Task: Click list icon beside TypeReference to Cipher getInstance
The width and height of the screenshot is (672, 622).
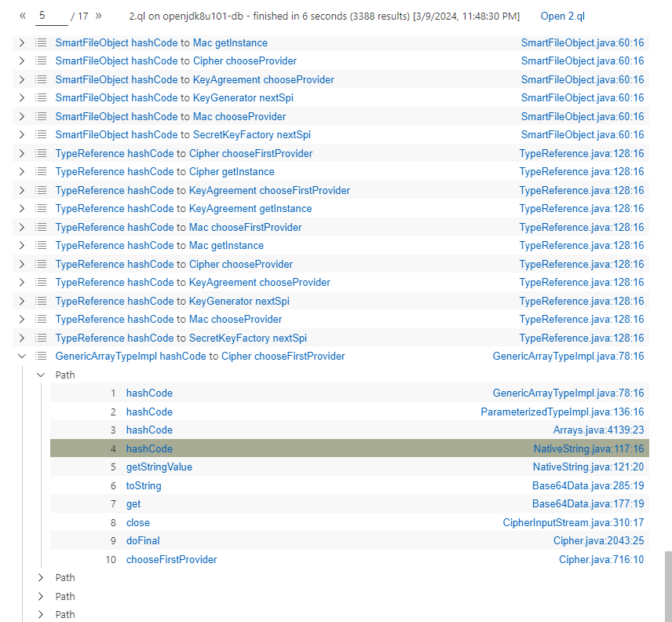Action: tap(42, 172)
